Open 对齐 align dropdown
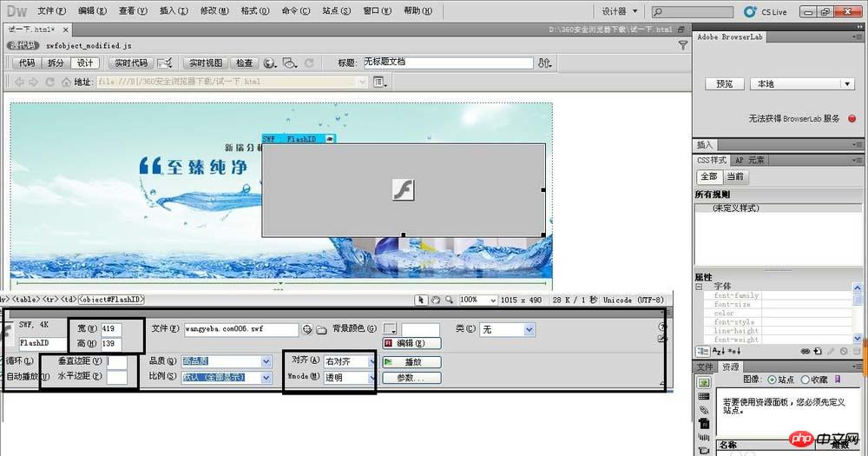The image size is (868, 456). point(349,361)
